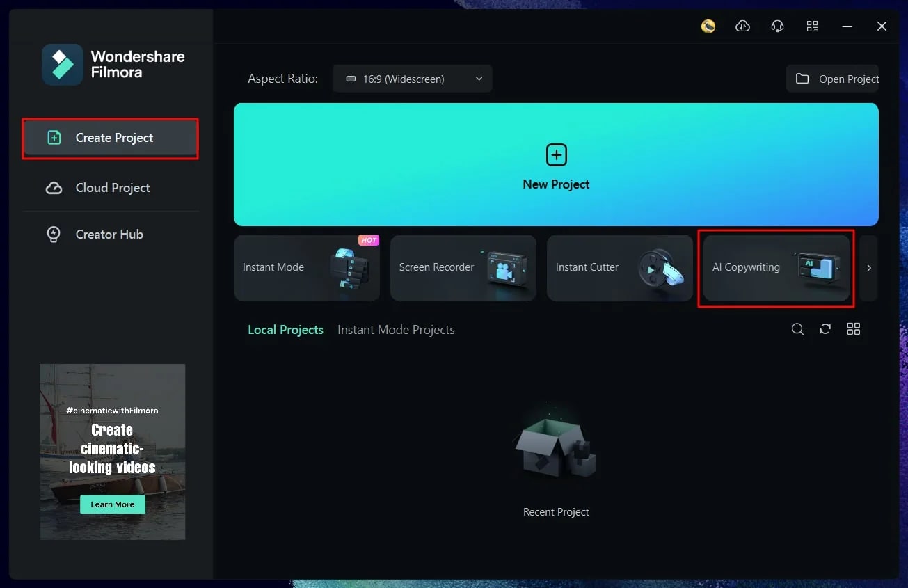
Task: Search projects with the magnifier icon
Action: (798, 329)
